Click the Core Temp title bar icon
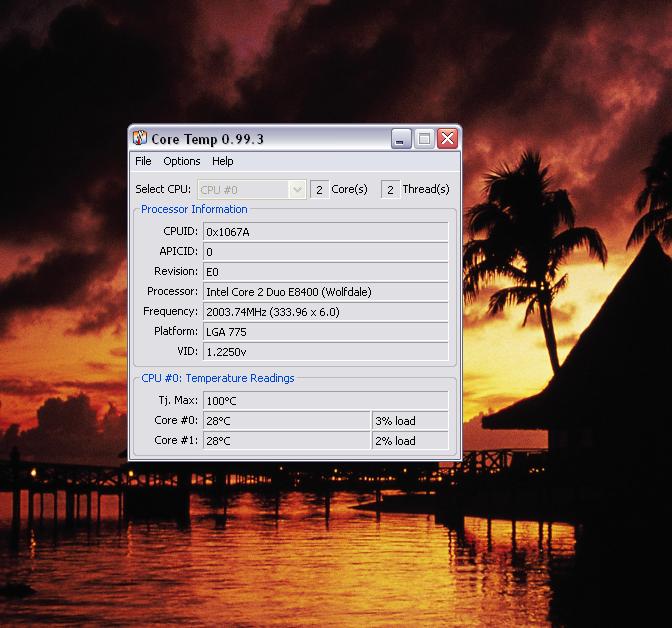Image resolution: width=672 pixels, height=628 pixels. 140,138
